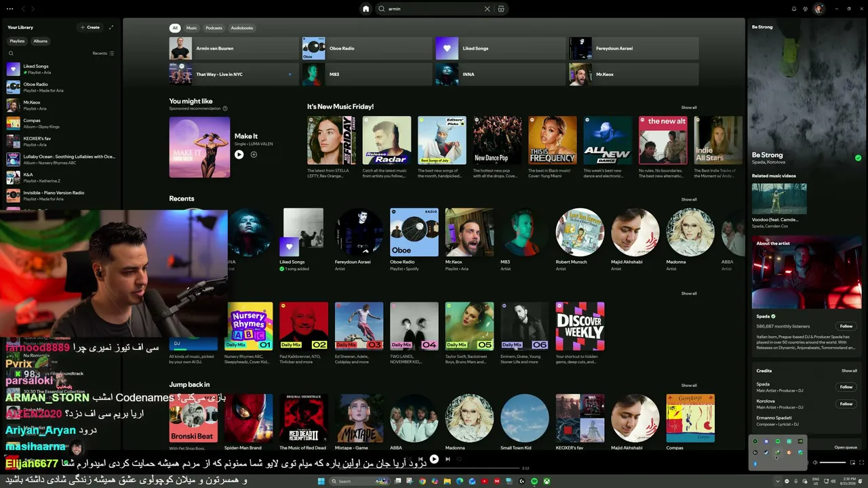Open the notifications bell in Spotify
Image resolution: width=868 pixels, height=488 pixels.
coord(794,9)
